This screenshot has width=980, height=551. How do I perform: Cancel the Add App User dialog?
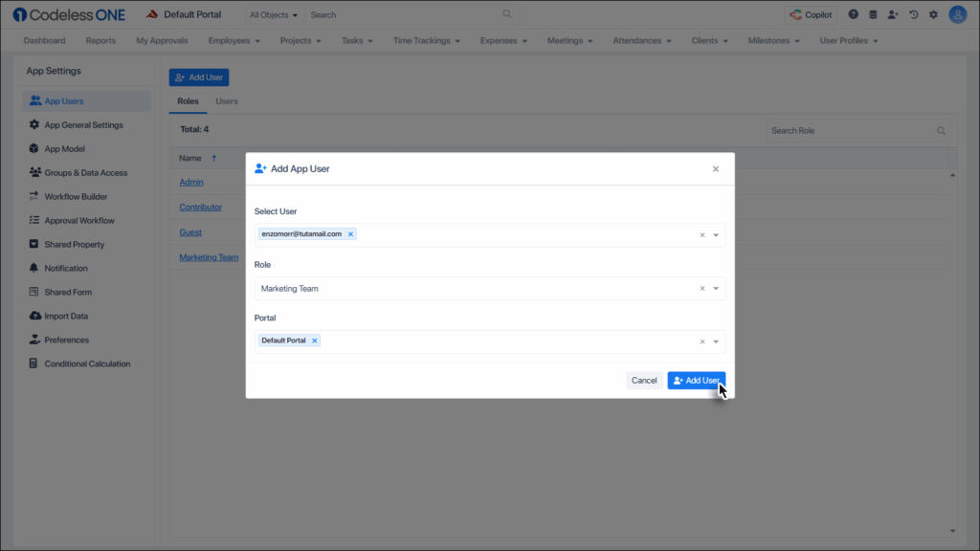[644, 381]
